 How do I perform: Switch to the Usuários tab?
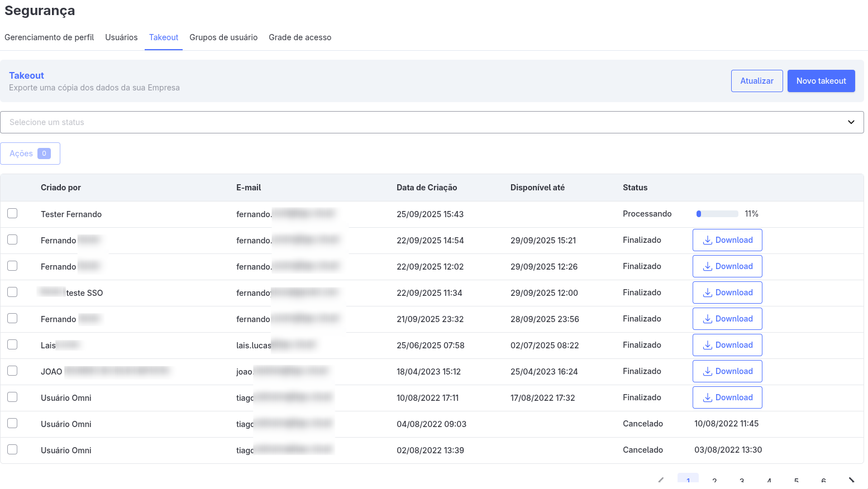click(121, 37)
